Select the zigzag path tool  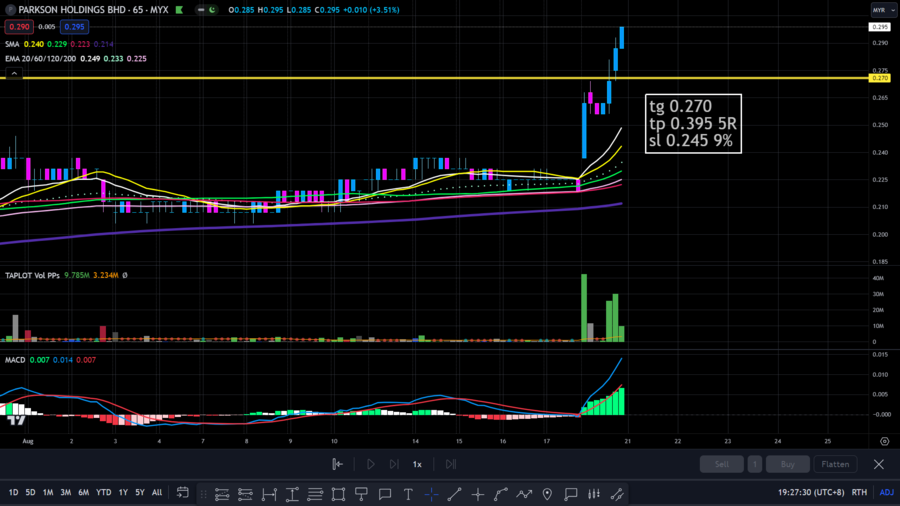click(x=524, y=494)
